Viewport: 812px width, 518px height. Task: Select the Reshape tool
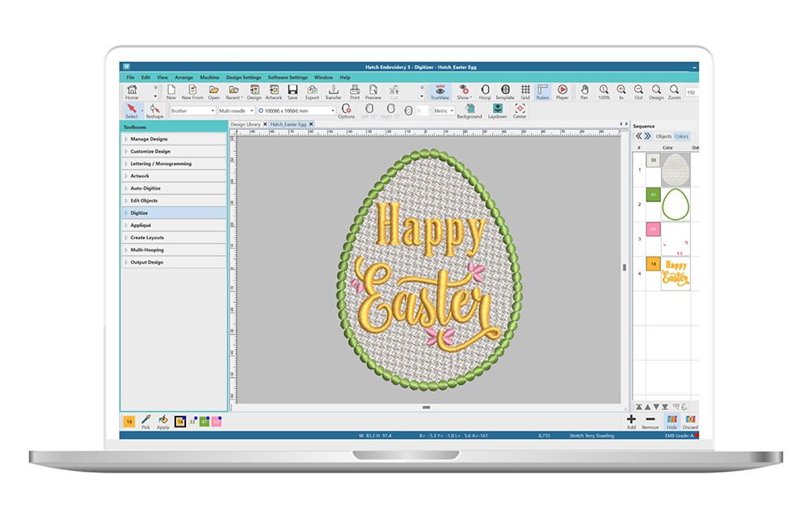pyautogui.click(x=153, y=110)
